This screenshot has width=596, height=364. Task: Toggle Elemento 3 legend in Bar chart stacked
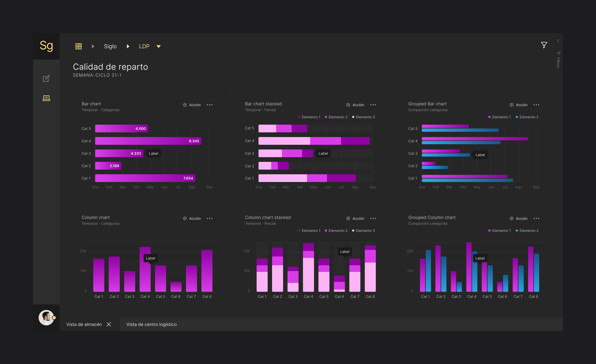pos(363,117)
